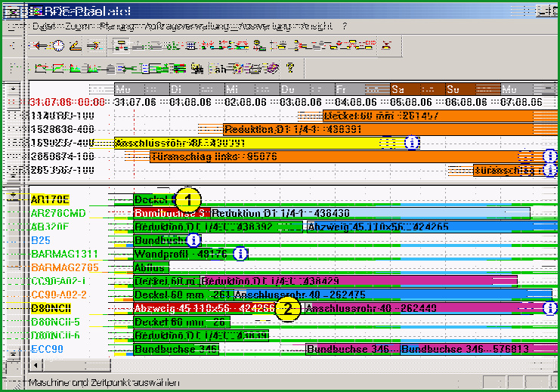This screenshot has width=560, height=392.
Task: Select order 1538638-400 in the order list
Action: (63, 129)
